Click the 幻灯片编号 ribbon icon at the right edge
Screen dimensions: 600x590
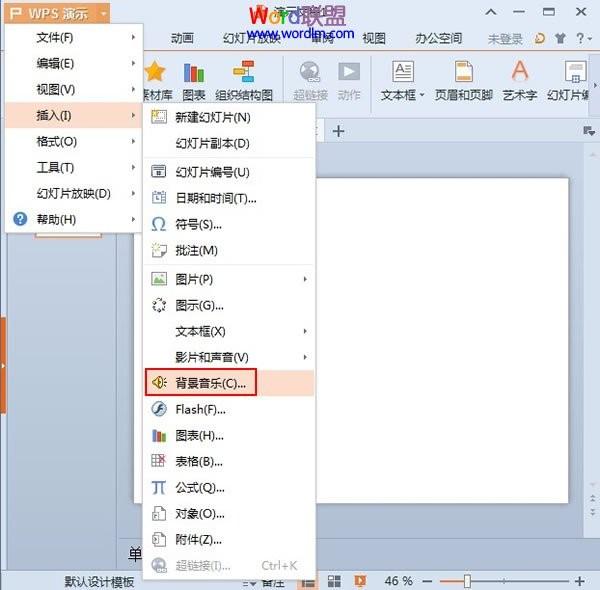coord(575,72)
